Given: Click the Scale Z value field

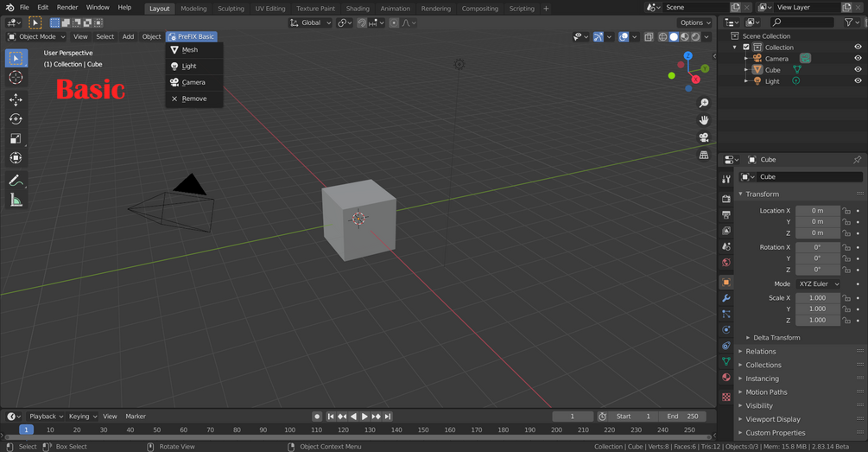Looking at the screenshot, I should pos(818,320).
